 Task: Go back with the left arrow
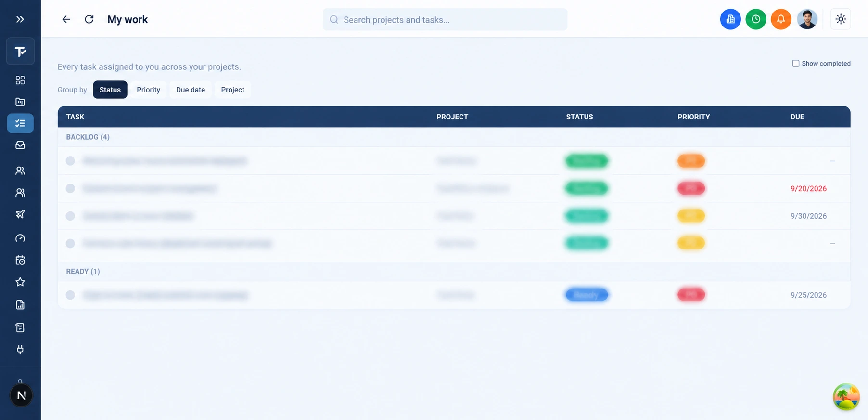point(66,19)
